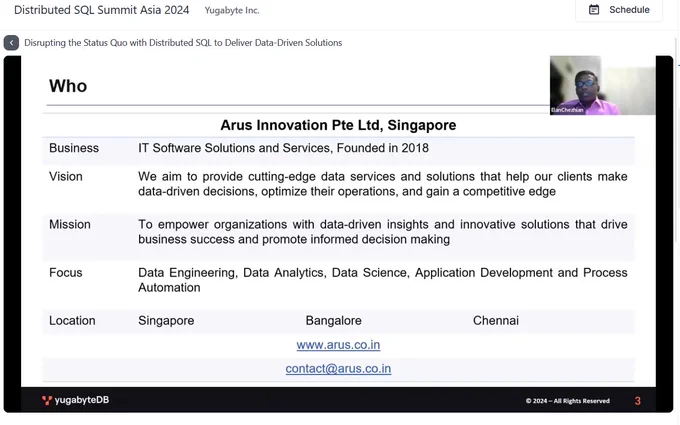Click the session title Disrupting the Status Quo

coord(183,42)
